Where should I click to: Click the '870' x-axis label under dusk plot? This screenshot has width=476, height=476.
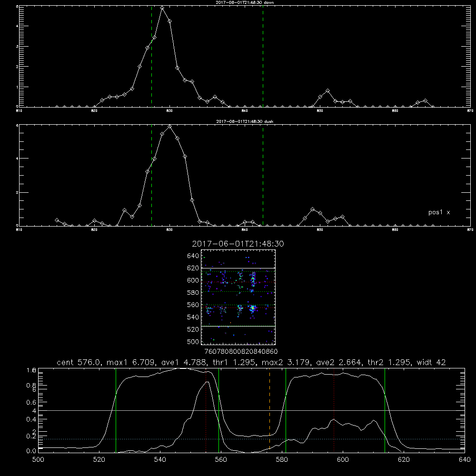point(470,230)
